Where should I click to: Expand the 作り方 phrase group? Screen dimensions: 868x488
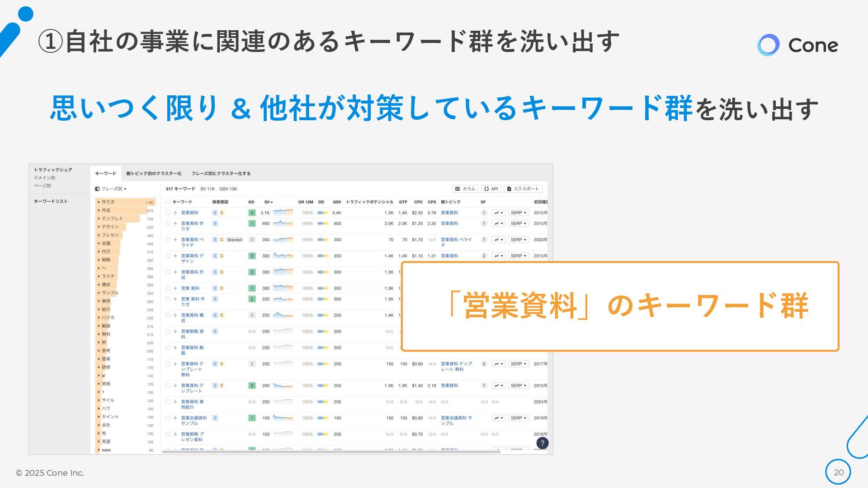click(99, 202)
